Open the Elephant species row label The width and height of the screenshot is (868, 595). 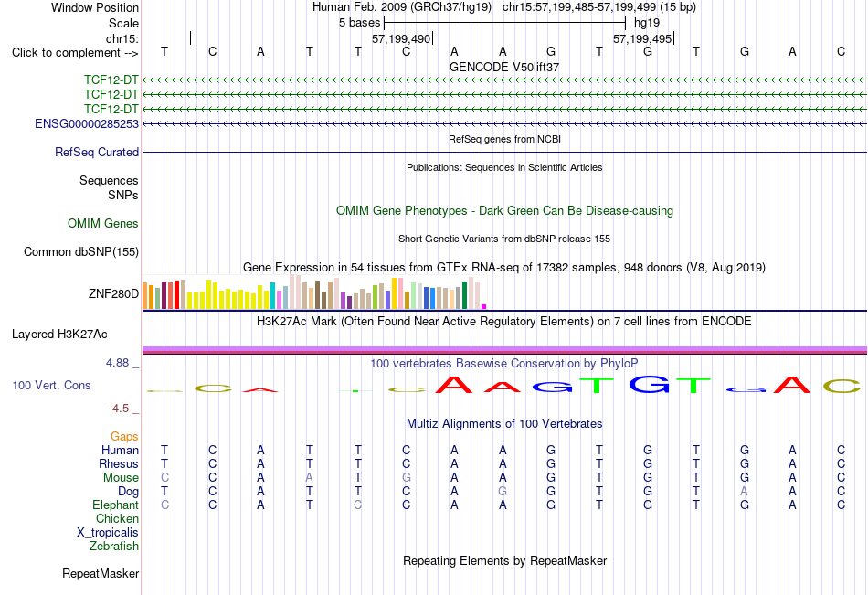click(116, 505)
